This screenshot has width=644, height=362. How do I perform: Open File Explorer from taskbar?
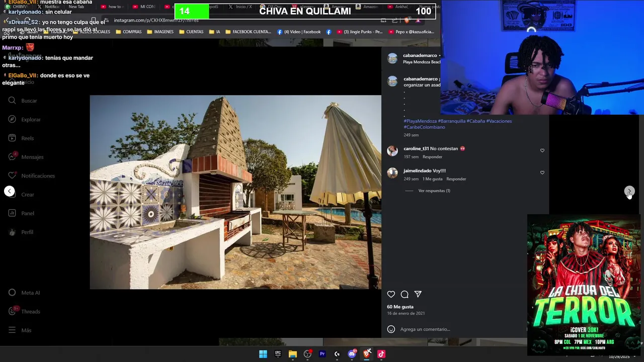(293, 354)
